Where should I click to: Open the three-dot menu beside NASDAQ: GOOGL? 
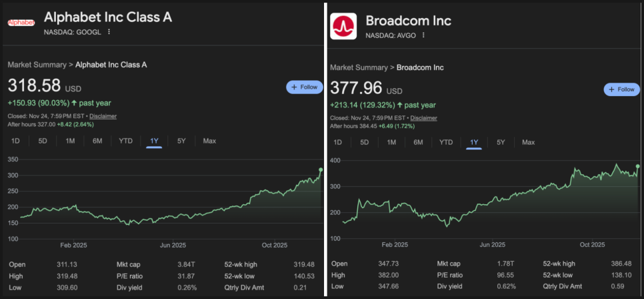point(109,31)
